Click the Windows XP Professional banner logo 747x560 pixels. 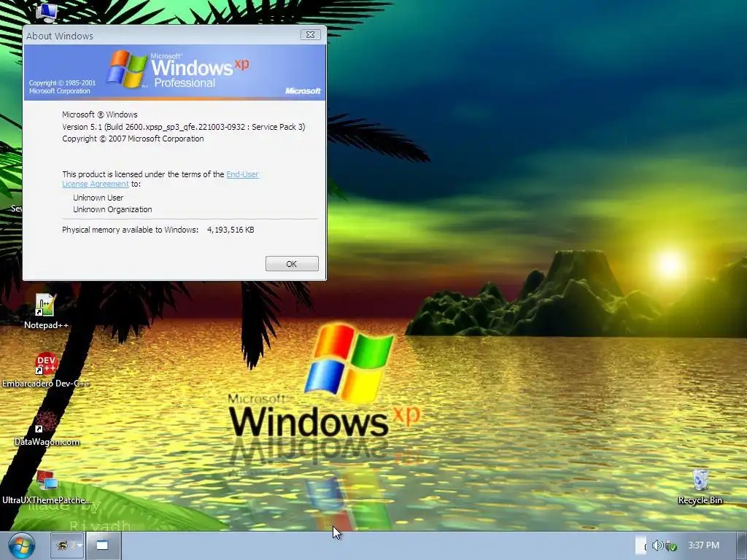point(177,69)
